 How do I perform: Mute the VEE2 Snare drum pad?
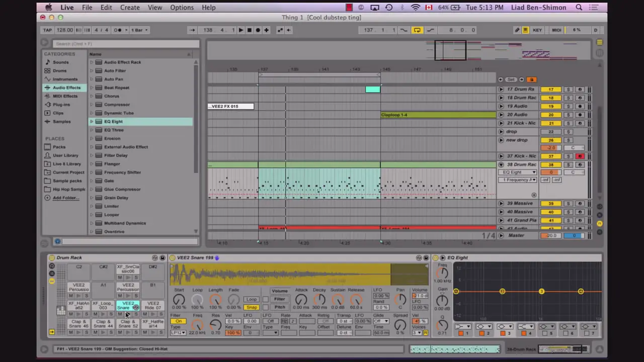(x=120, y=314)
